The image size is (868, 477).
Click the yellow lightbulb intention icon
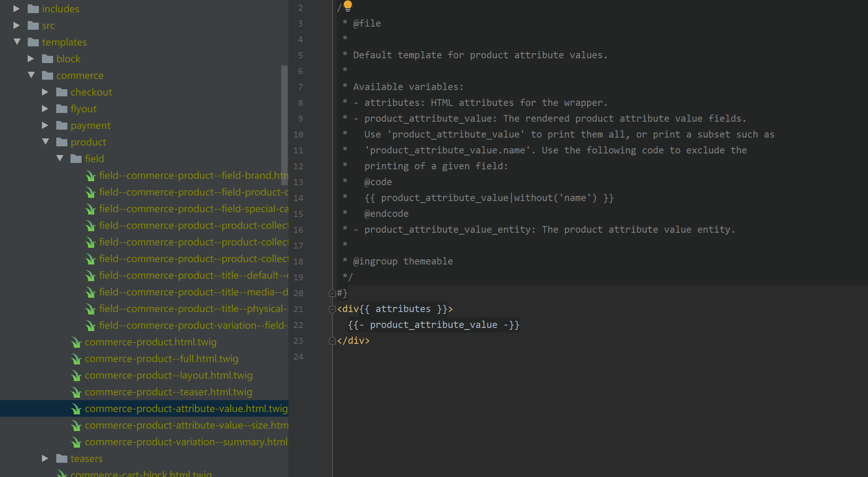click(348, 6)
